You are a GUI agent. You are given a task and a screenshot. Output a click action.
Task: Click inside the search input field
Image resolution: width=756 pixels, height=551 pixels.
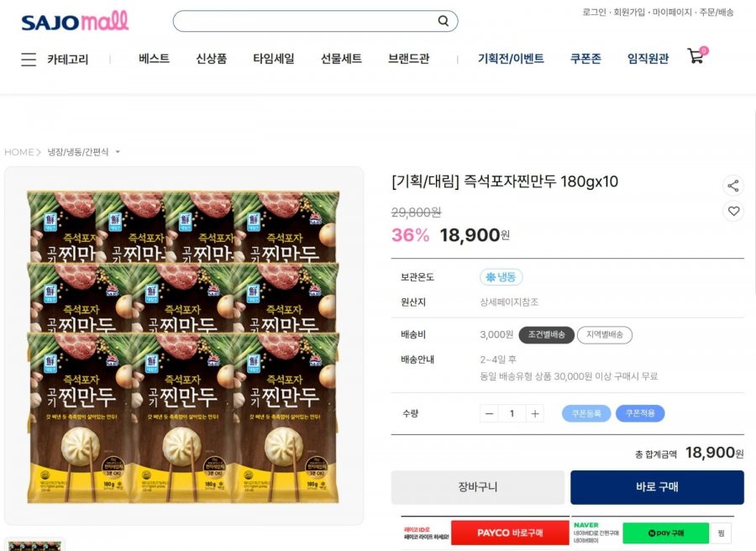(306, 21)
